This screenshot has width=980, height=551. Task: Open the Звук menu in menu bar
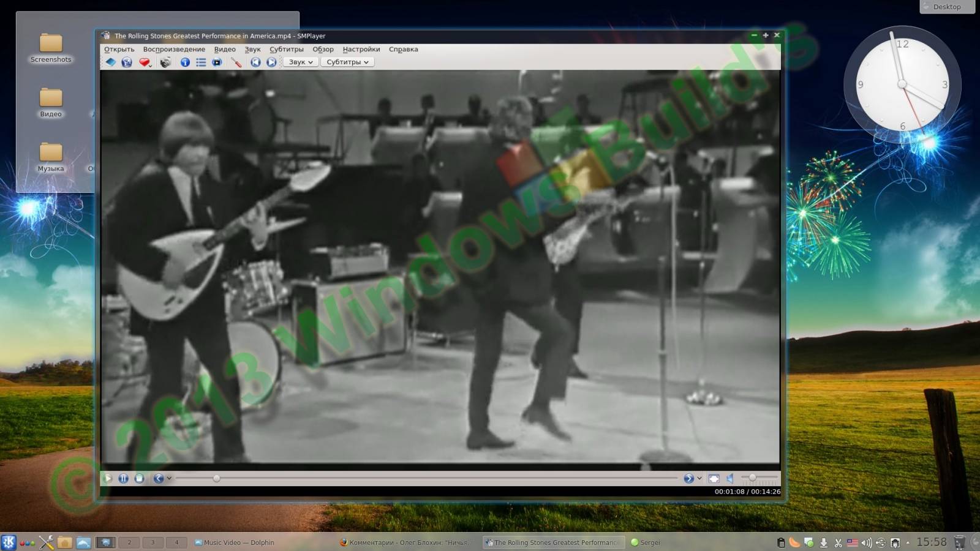click(x=252, y=49)
